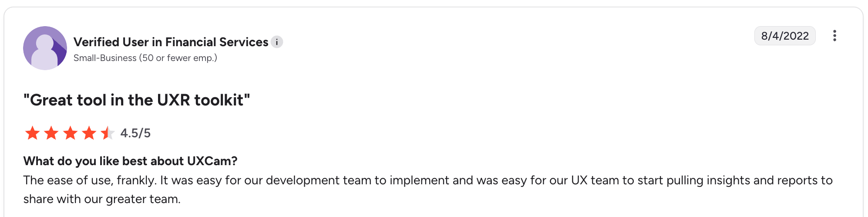
Task: Click the first red rating star
Action: (x=32, y=133)
